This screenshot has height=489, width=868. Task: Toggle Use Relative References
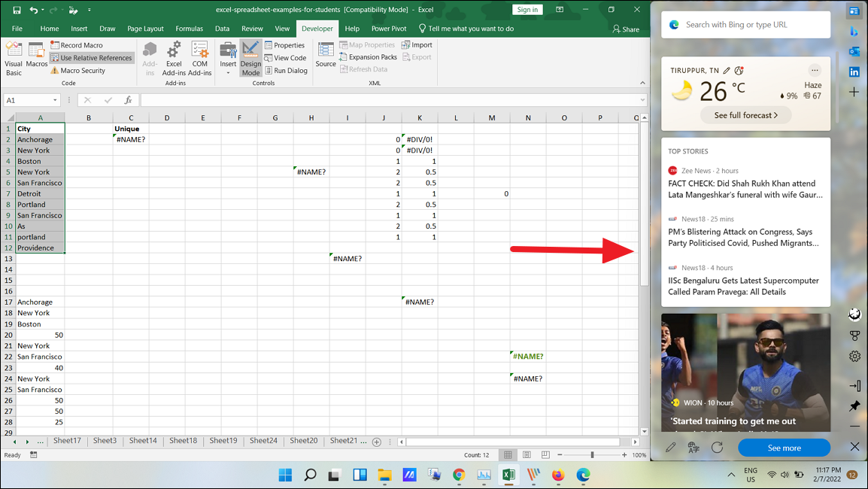[x=91, y=58]
